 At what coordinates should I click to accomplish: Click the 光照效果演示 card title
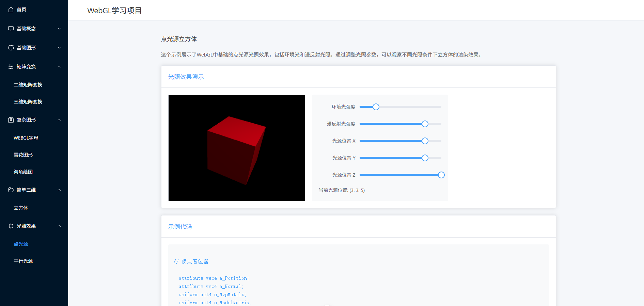186,77
